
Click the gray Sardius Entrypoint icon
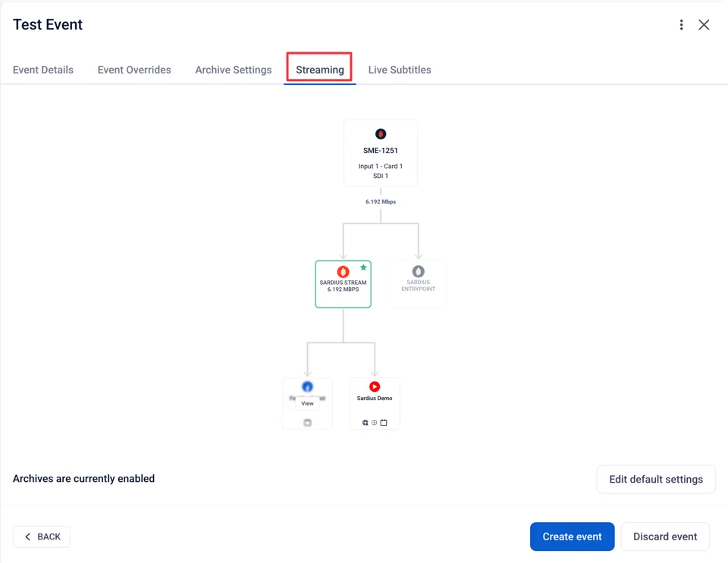coord(419,271)
